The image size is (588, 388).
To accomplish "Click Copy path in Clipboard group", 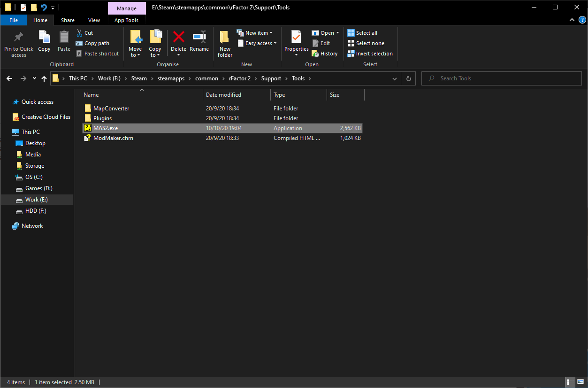I will [x=93, y=43].
